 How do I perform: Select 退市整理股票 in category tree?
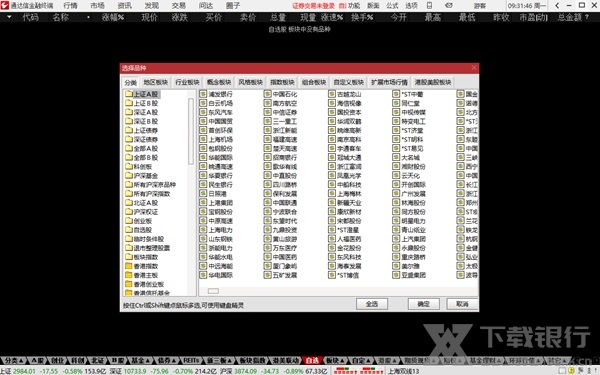pyautogui.click(x=152, y=248)
